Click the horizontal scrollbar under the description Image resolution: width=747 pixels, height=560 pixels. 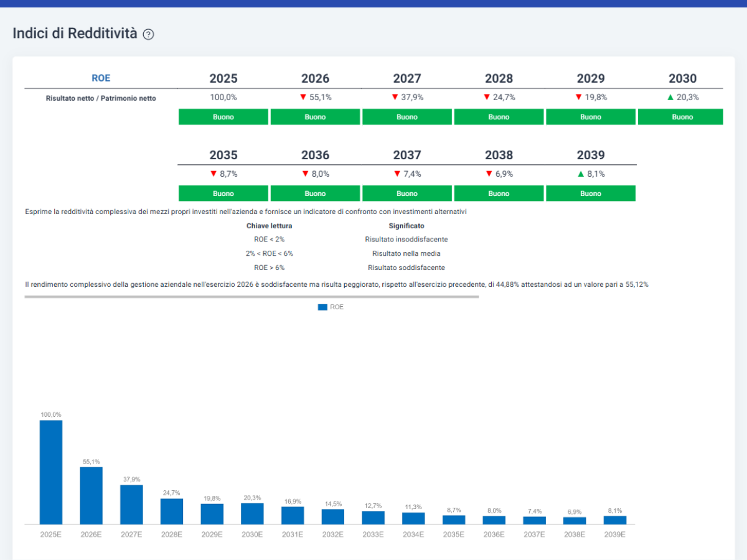251,297
